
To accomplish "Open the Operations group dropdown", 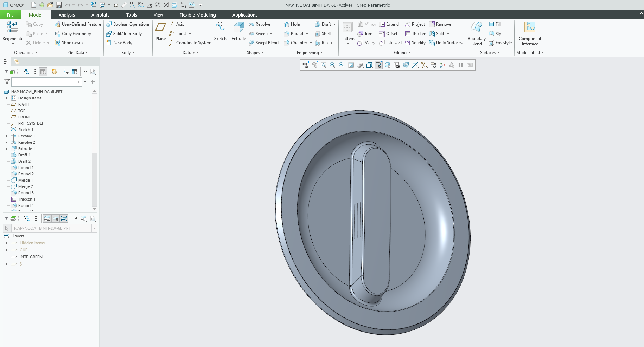I will coord(26,53).
